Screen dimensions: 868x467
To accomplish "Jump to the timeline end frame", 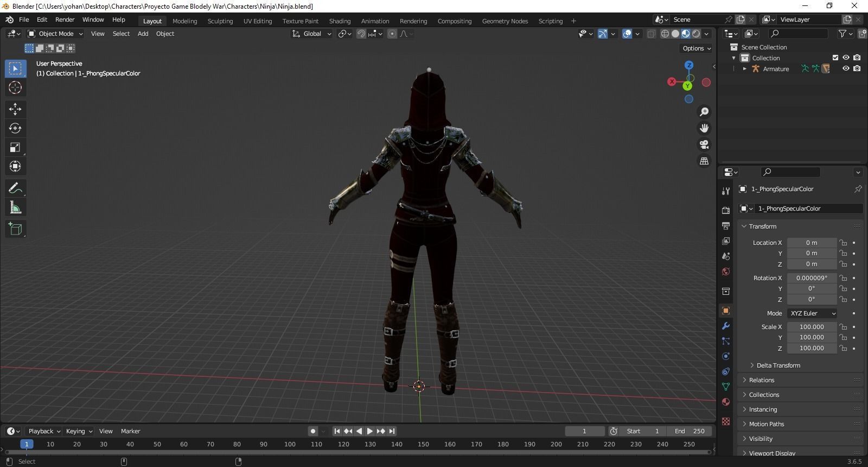I will (x=392, y=431).
